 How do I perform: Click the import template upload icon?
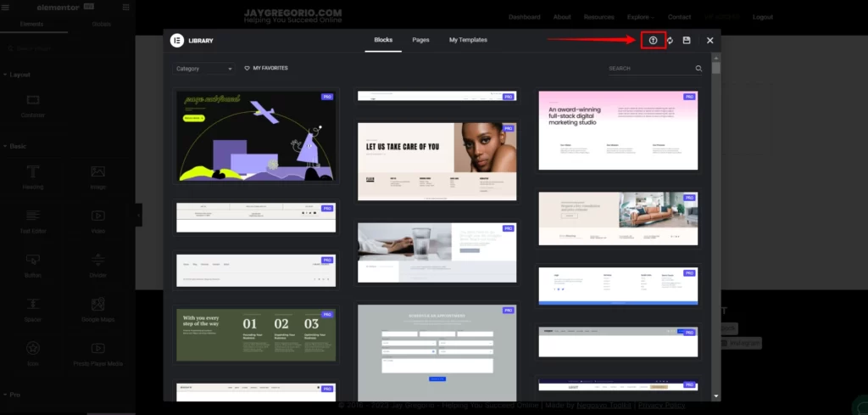click(x=653, y=41)
